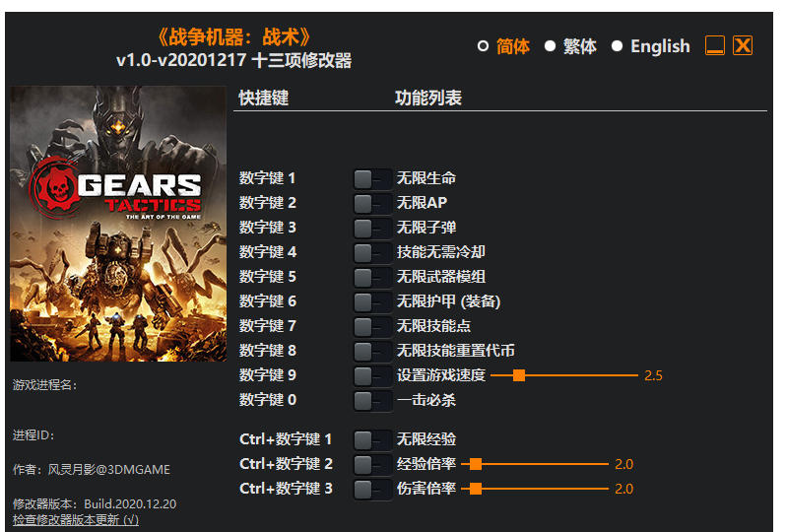The image size is (786, 532).
Task: Click the 经验倍率 slider handle
Action: coord(476,464)
